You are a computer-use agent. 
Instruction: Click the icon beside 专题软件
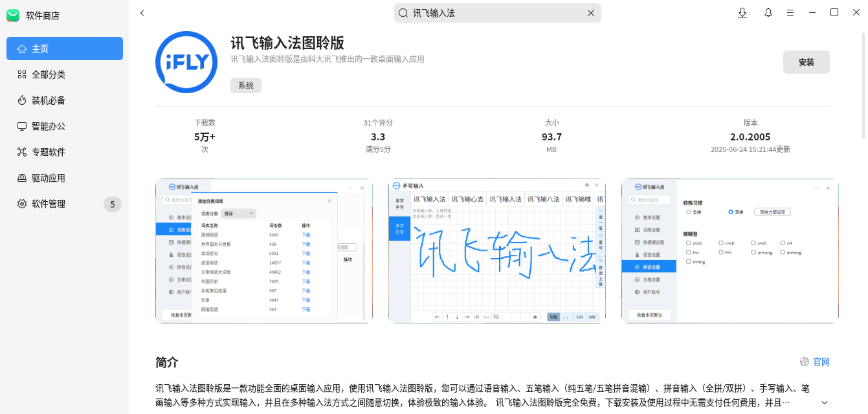[x=22, y=152]
